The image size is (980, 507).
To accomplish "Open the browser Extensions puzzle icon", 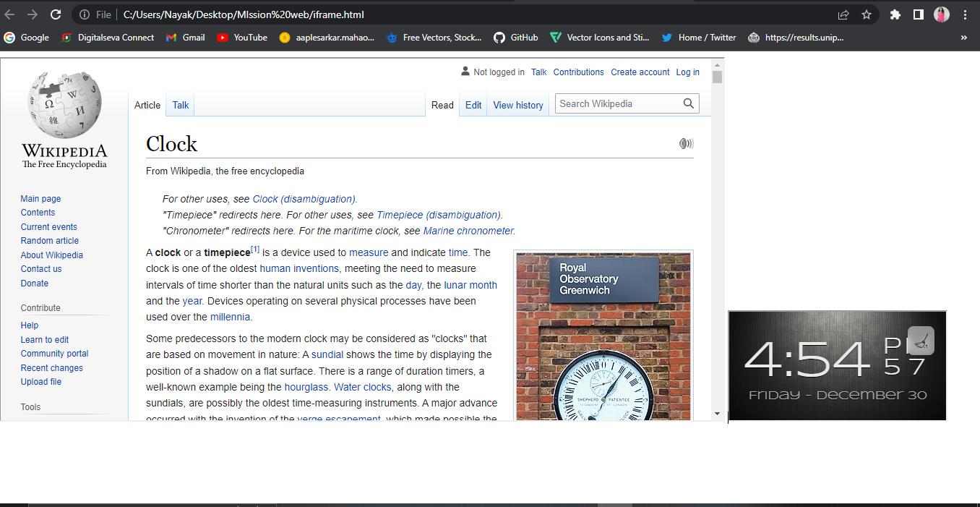I will click(x=895, y=14).
